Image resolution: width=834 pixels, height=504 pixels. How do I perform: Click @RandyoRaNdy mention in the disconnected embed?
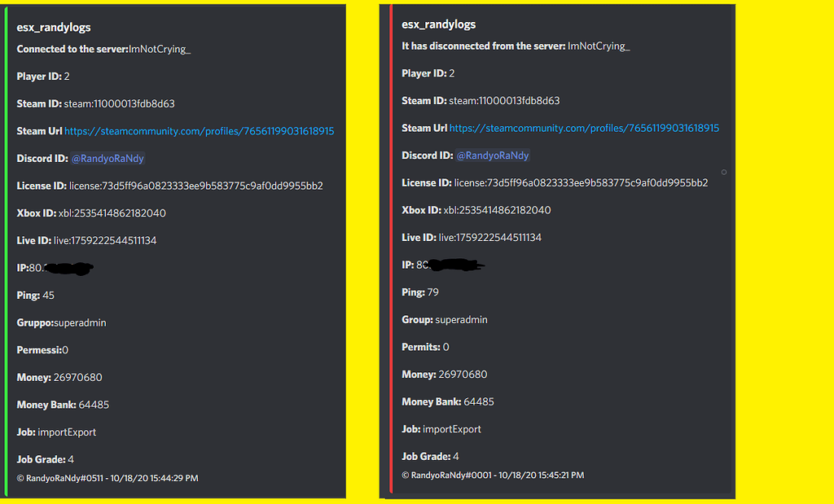pos(493,156)
